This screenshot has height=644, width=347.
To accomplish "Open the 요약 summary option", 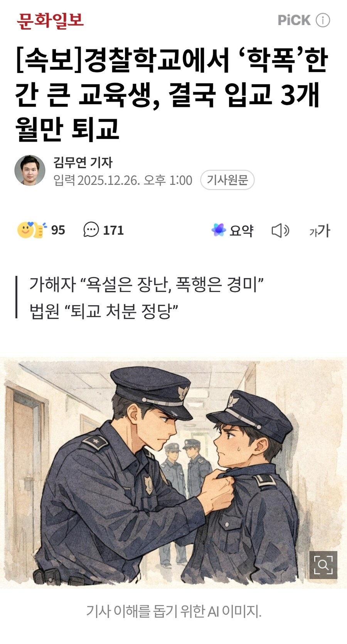I will [241, 230].
